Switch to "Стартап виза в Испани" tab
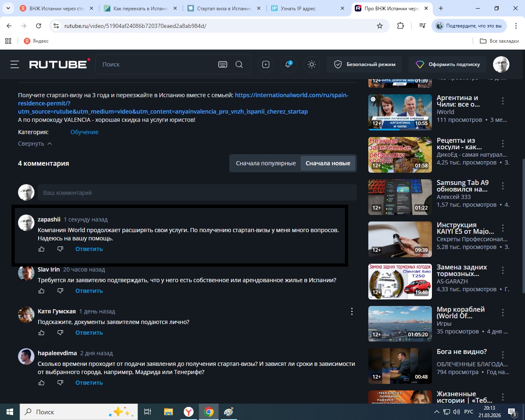This screenshot has height=420, width=525. (x=224, y=8)
